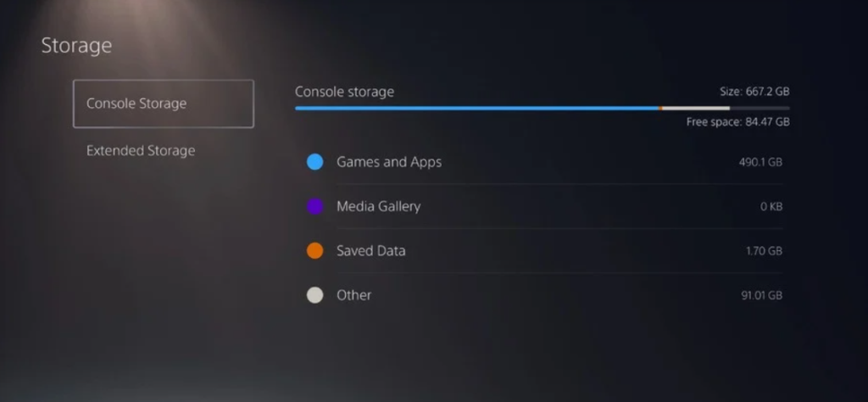Image resolution: width=868 pixels, height=402 pixels.
Task: Select the Other storage label
Action: coord(353,295)
